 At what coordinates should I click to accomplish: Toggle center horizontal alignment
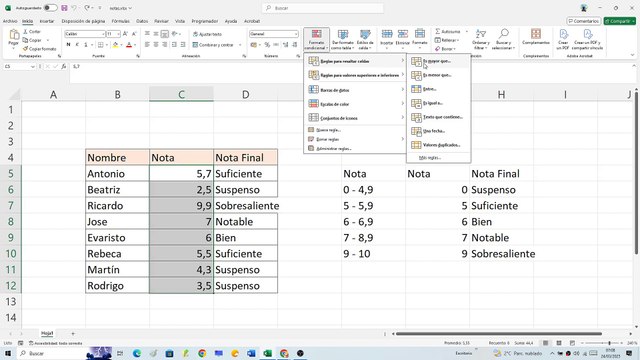point(156,44)
